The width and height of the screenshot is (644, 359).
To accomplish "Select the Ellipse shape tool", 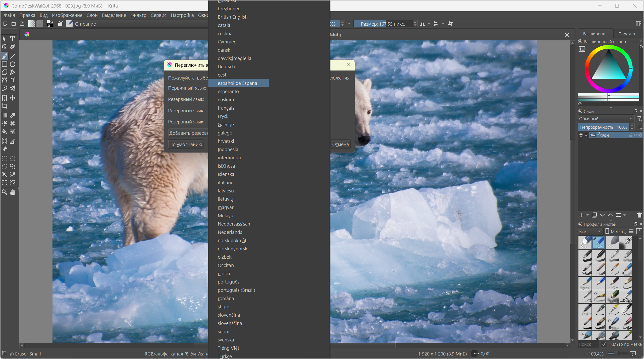I will point(13,64).
